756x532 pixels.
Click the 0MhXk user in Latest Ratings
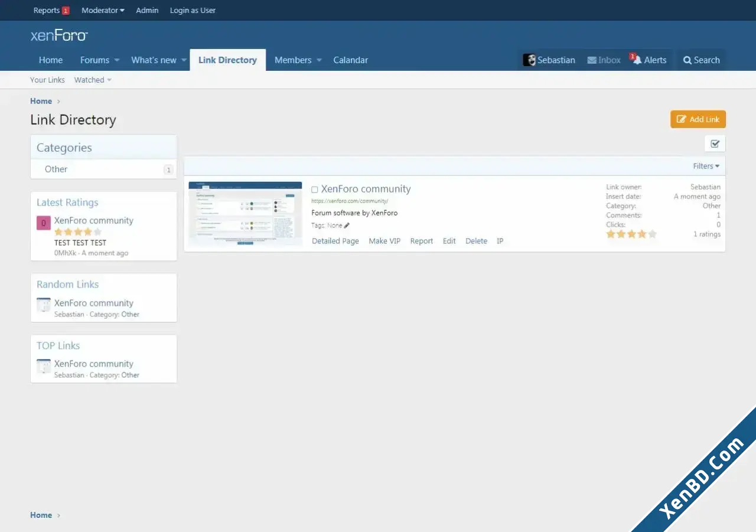pyautogui.click(x=66, y=253)
